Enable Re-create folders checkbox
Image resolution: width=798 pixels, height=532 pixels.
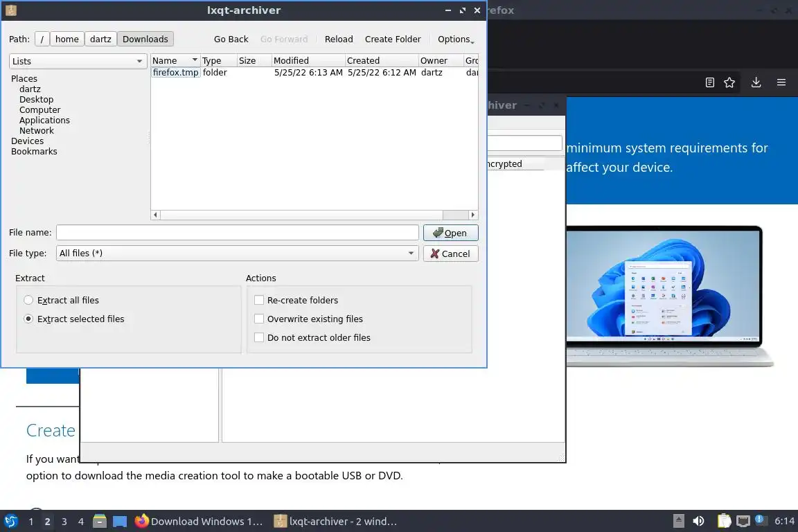click(259, 301)
